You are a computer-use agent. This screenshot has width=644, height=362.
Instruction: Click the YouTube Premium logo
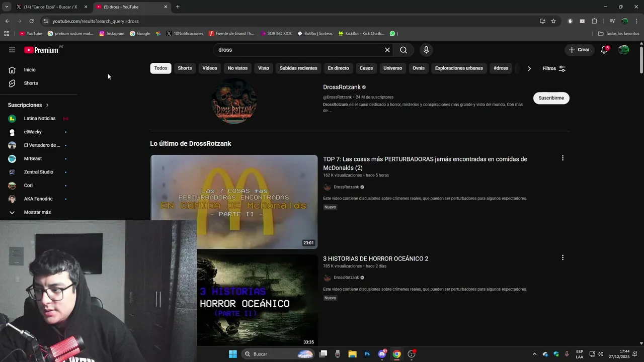[41, 50]
